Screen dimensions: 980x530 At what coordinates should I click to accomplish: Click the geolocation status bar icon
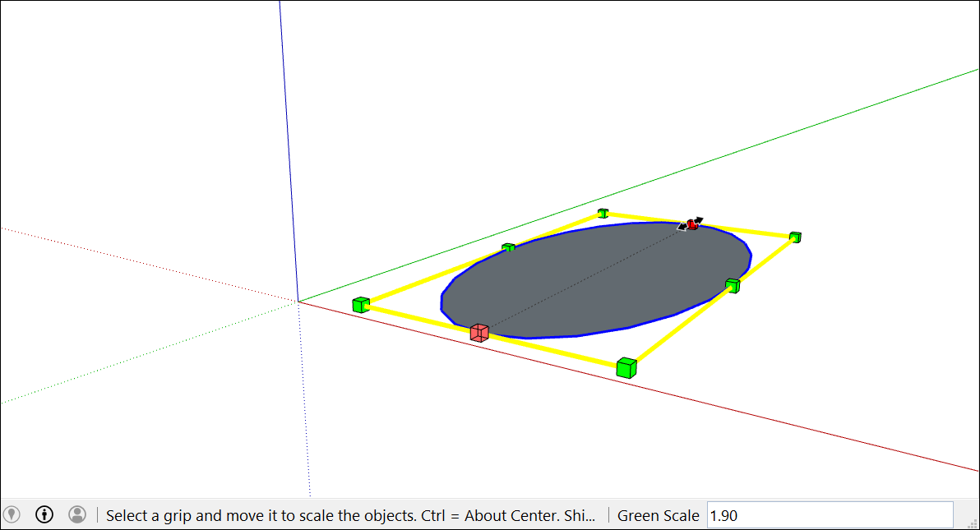click(x=12, y=514)
